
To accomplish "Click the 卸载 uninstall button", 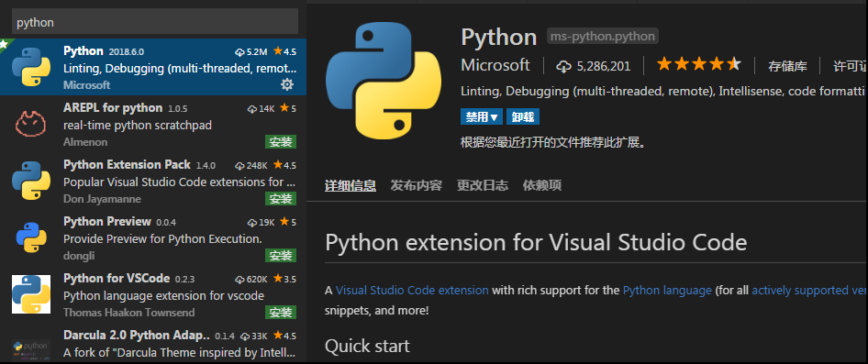I will click(523, 116).
